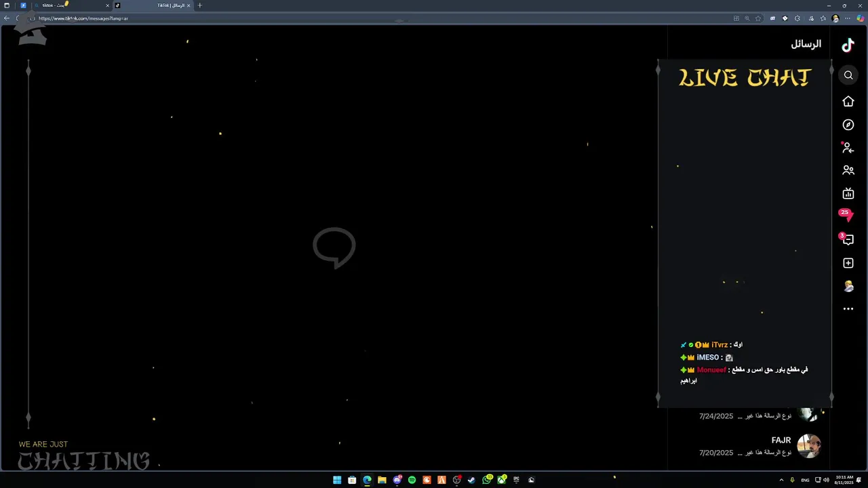Close the TikTok الرسائل tab

(x=189, y=5)
